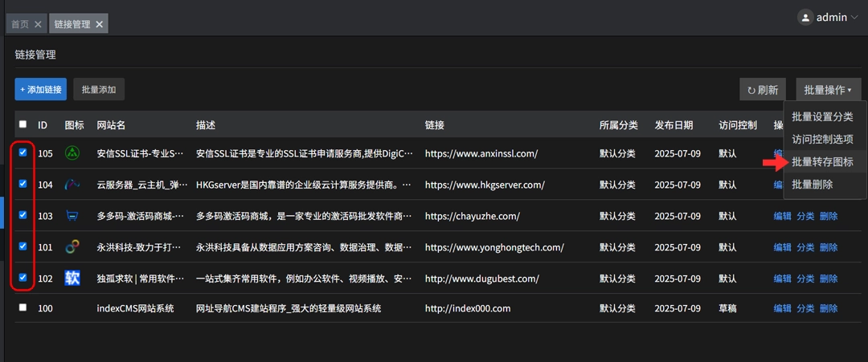This screenshot has height=362, width=868.
Task: Select 批量设置分类 menu option
Action: click(x=822, y=116)
